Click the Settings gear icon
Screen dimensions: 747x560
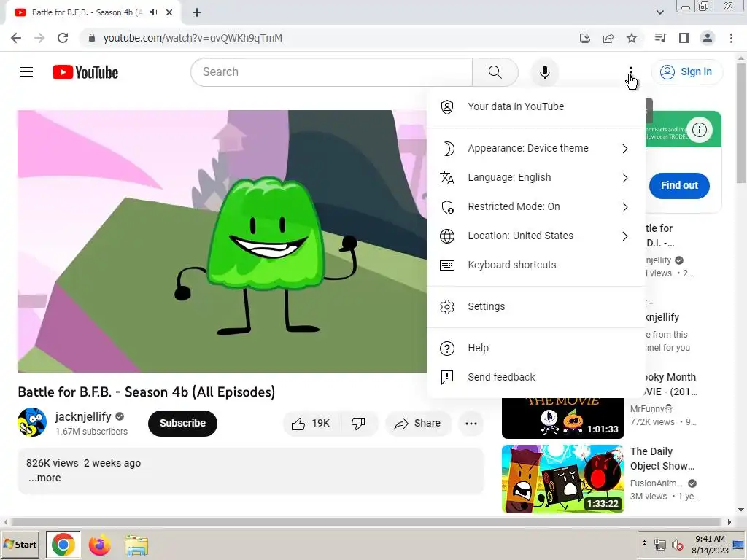click(447, 307)
